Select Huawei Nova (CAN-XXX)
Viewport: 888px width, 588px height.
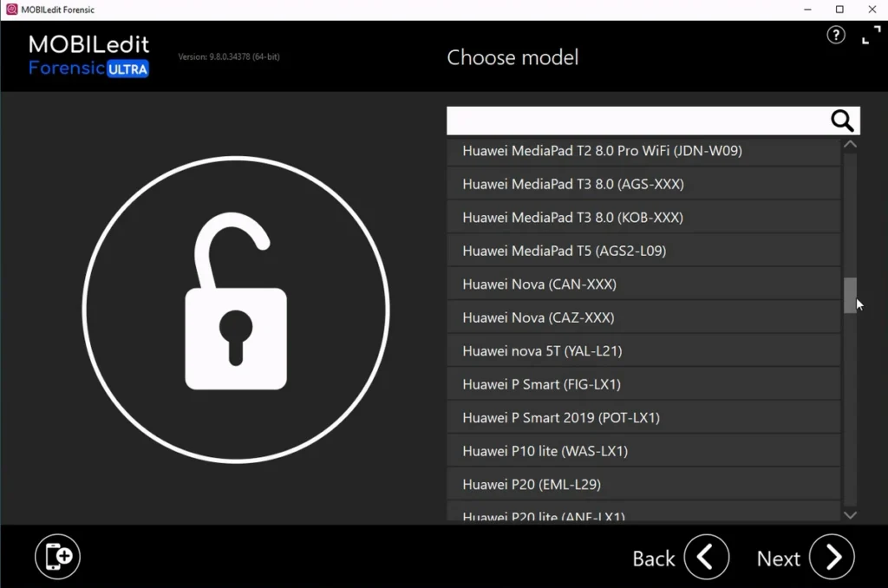pos(643,284)
